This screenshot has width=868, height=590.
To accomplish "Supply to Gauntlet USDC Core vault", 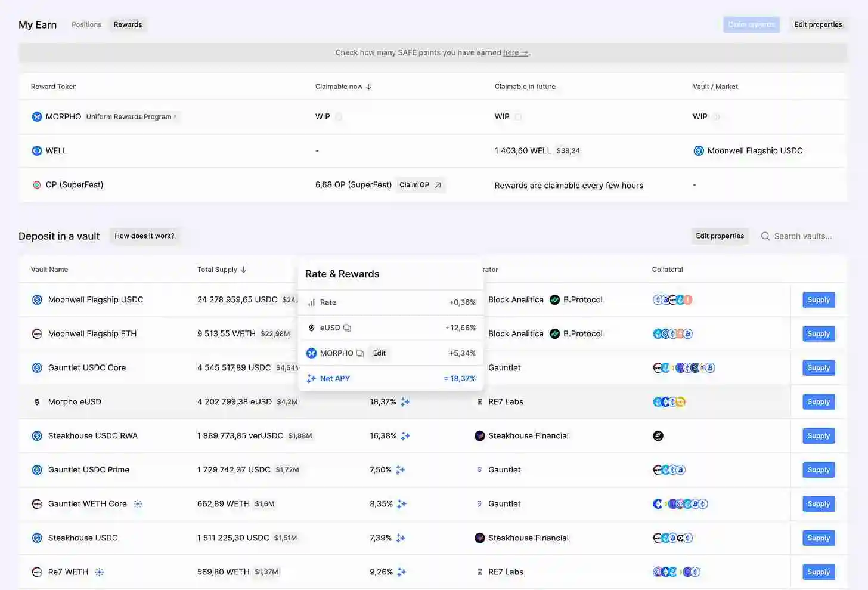I will [x=819, y=367].
